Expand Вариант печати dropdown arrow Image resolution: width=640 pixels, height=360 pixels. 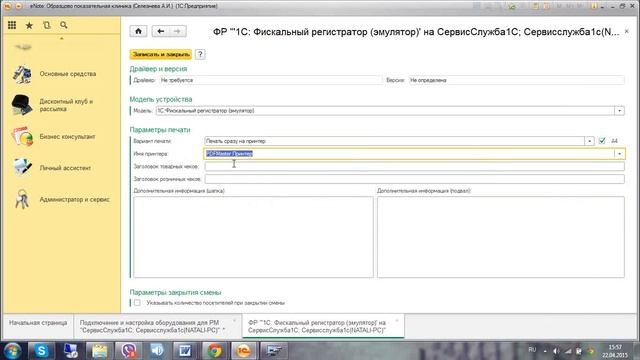589,141
